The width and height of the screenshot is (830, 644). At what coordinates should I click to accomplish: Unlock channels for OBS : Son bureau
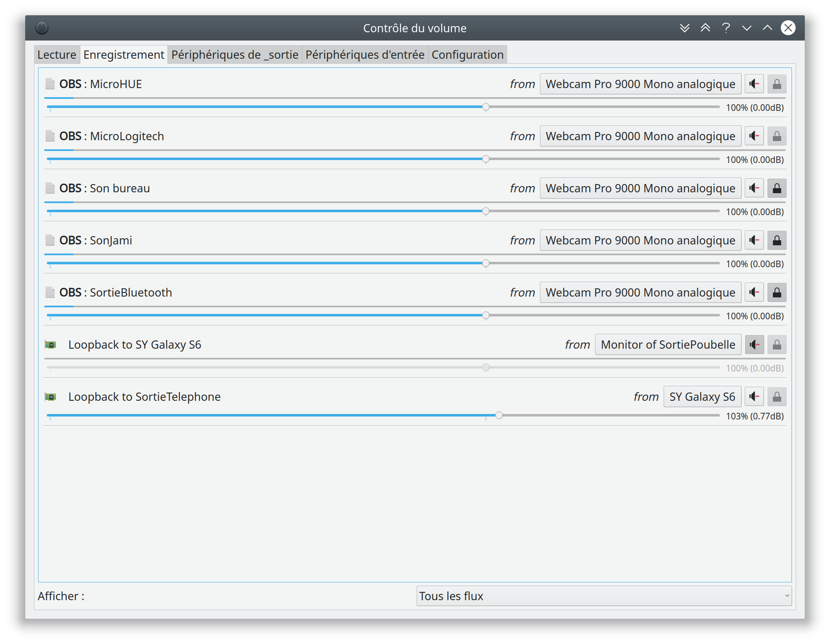pyautogui.click(x=777, y=188)
